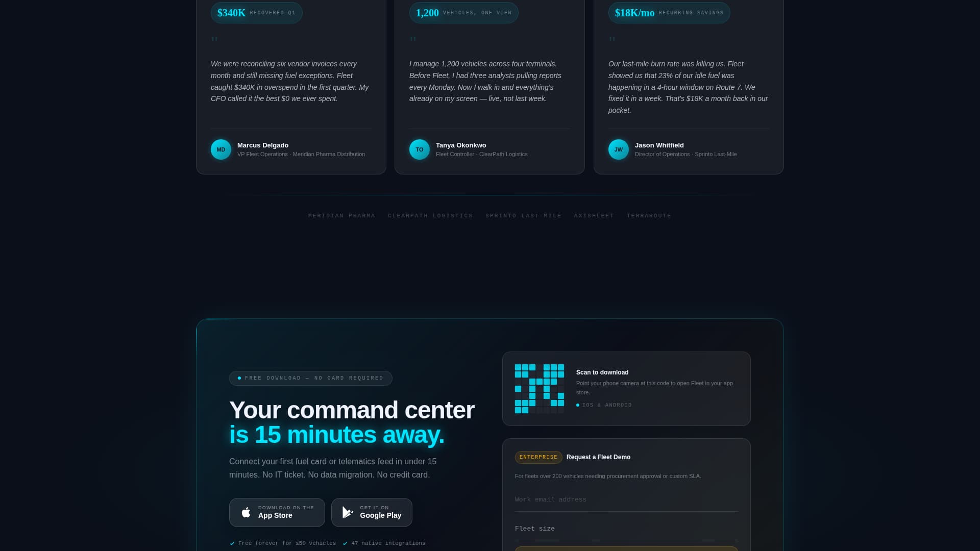This screenshot has width=980, height=551.
Task: Click CLEARPATH LOGISTICS logo text
Action: tap(430, 216)
